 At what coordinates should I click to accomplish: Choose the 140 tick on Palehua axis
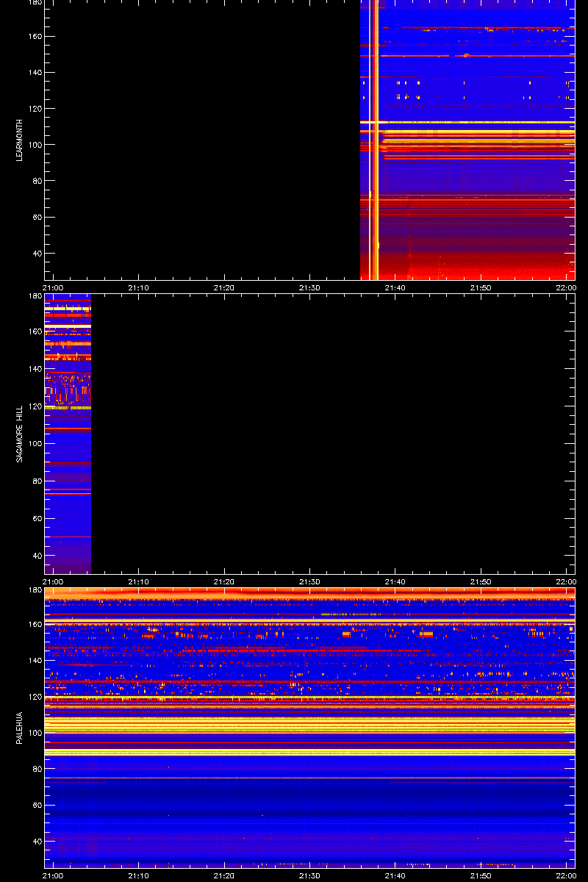[x=35, y=661]
